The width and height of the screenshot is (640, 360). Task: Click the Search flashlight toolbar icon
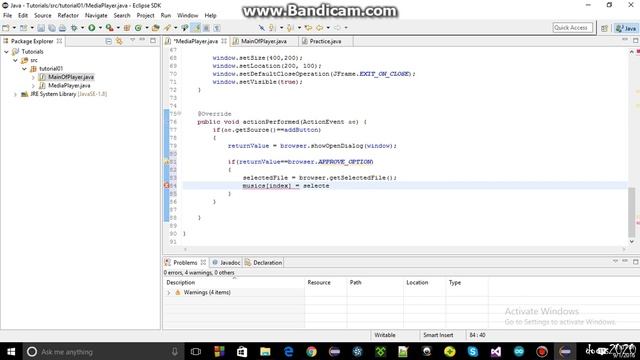(x=167, y=28)
